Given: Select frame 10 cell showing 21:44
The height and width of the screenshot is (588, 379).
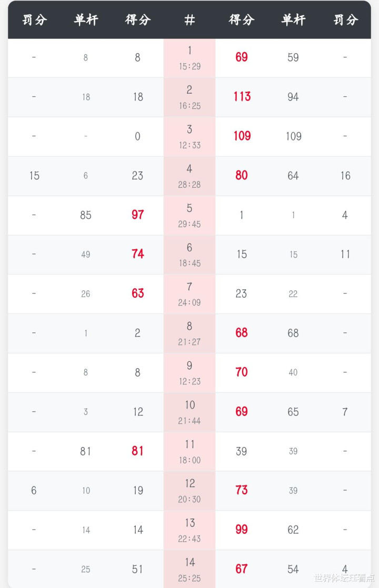Looking at the screenshot, I should click(x=189, y=412).
